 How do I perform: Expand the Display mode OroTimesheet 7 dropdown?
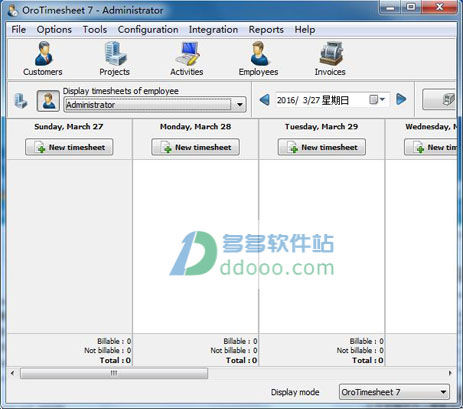[x=443, y=392]
